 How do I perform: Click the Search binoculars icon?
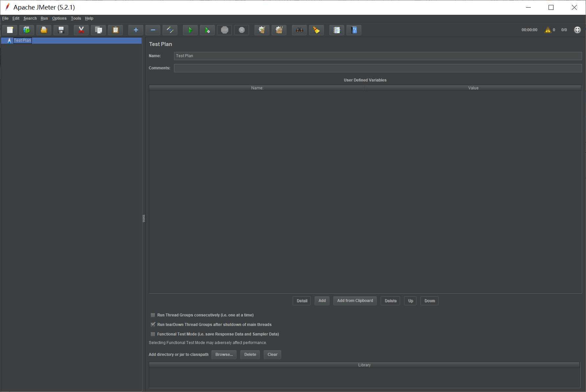pyautogui.click(x=299, y=30)
